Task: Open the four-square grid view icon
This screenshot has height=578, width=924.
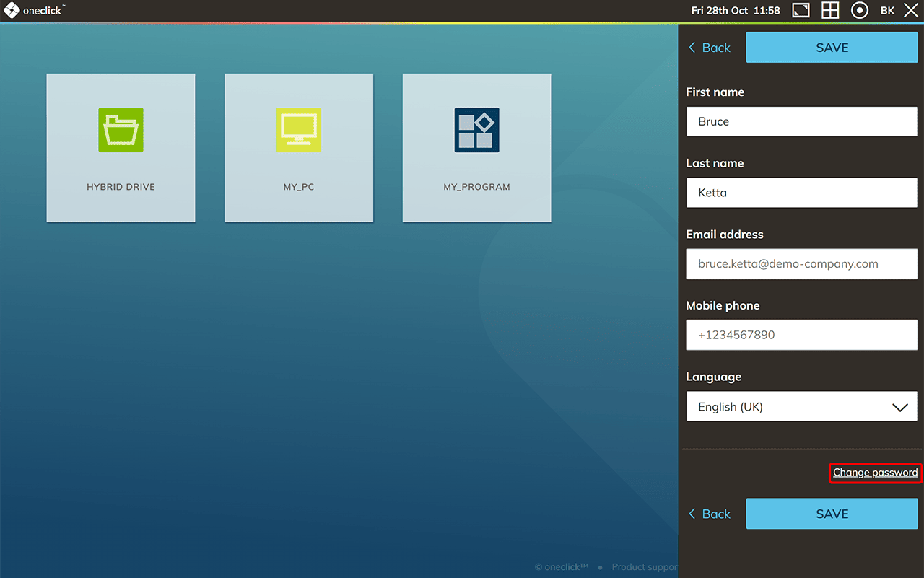Action: 830,11
